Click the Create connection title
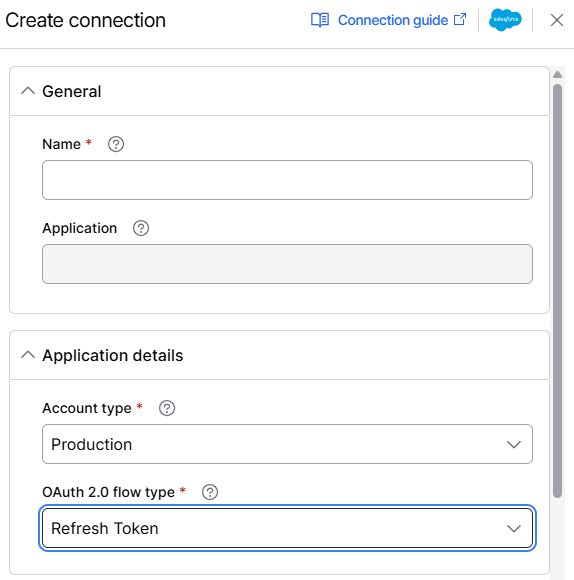The height and width of the screenshot is (580, 574). point(85,20)
